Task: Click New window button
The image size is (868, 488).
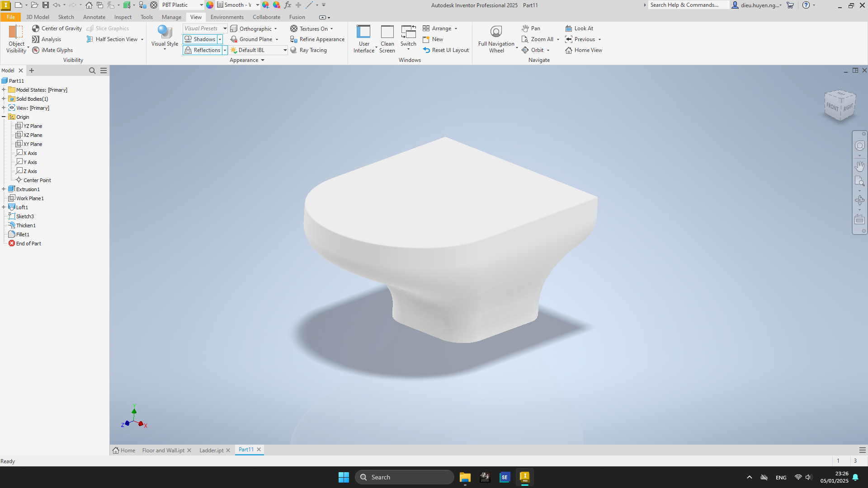Action: pyautogui.click(x=433, y=39)
